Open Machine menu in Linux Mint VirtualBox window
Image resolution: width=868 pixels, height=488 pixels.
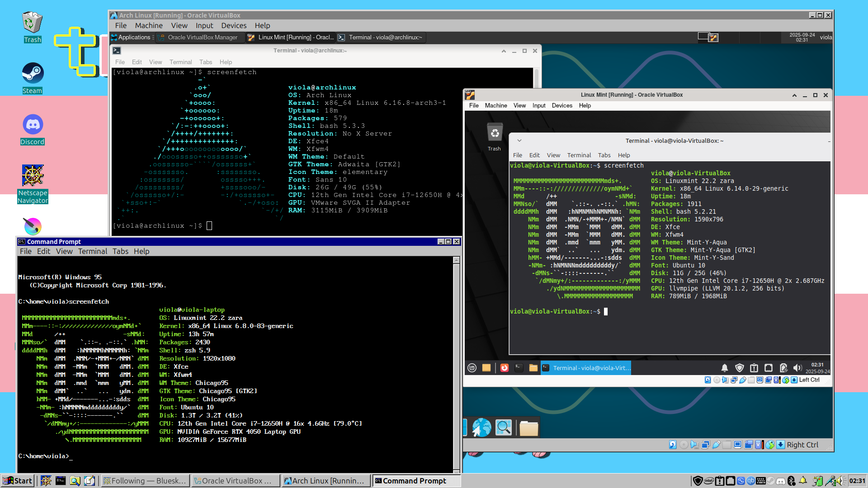496,105
